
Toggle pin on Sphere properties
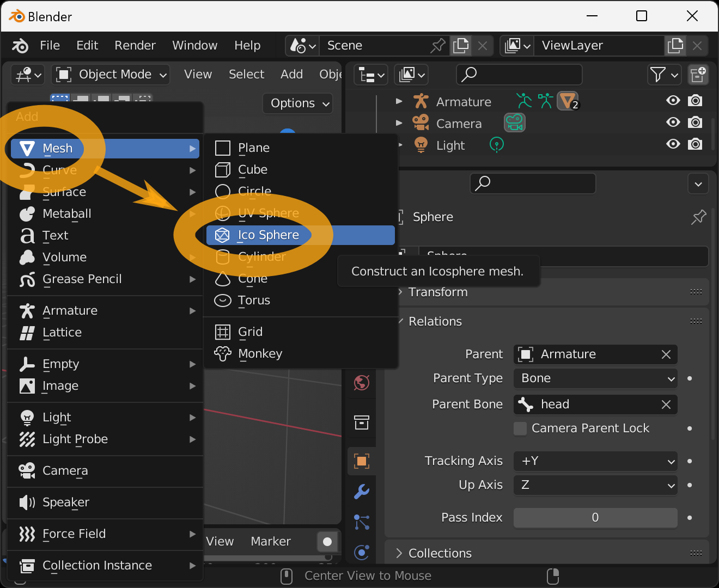[x=698, y=217]
